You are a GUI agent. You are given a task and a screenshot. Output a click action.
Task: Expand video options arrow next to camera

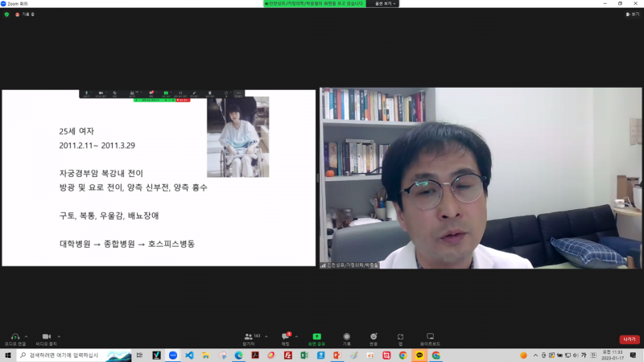pyautogui.click(x=58, y=336)
